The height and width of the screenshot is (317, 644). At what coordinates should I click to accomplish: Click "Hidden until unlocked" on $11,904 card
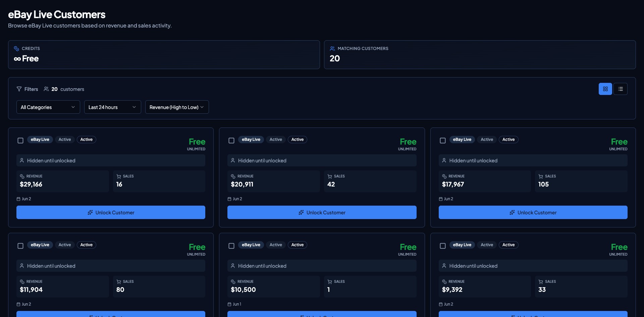[51, 266]
